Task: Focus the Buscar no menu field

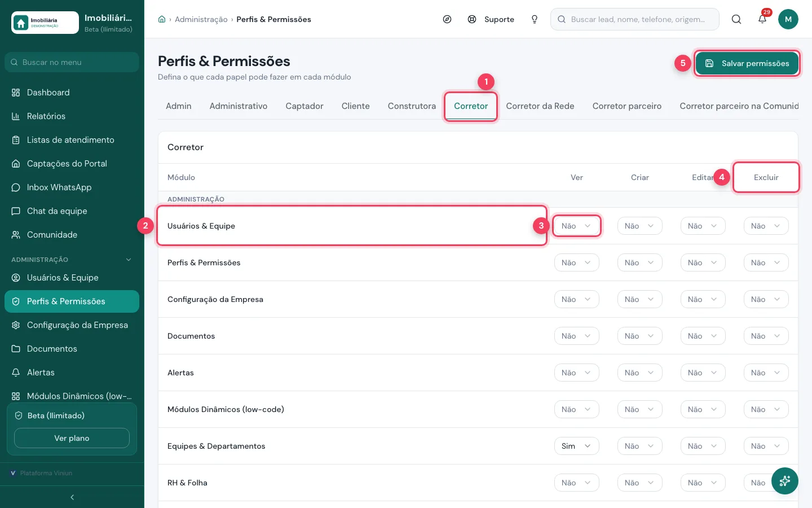Action: click(x=72, y=62)
